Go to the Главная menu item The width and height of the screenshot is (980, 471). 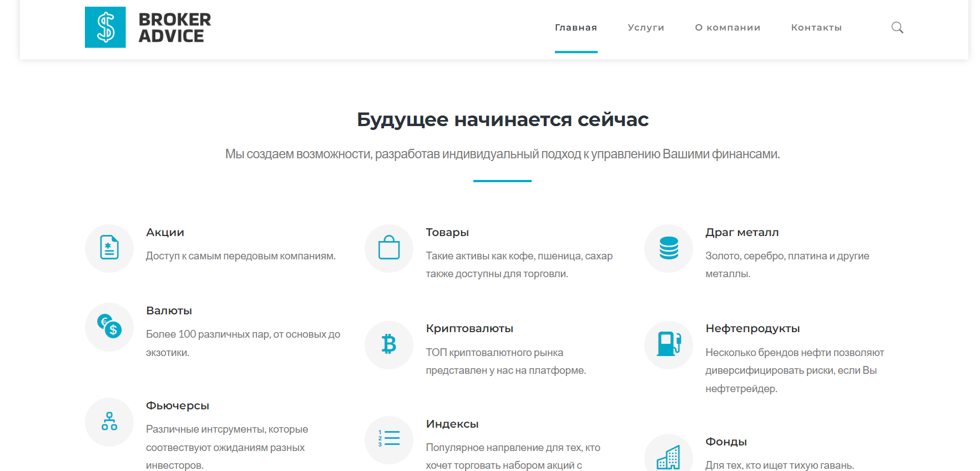pyautogui.click(x=575, y=28)
